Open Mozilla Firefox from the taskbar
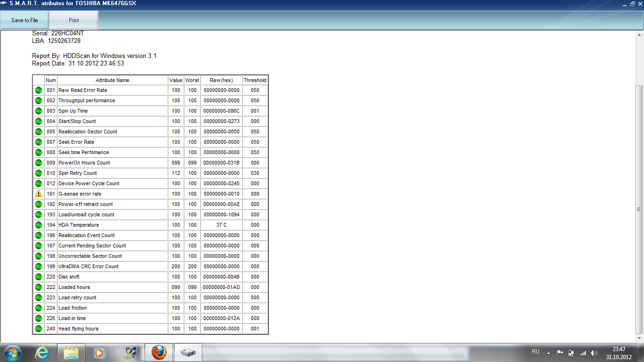The image size is (644, 362). pos(159,353)
